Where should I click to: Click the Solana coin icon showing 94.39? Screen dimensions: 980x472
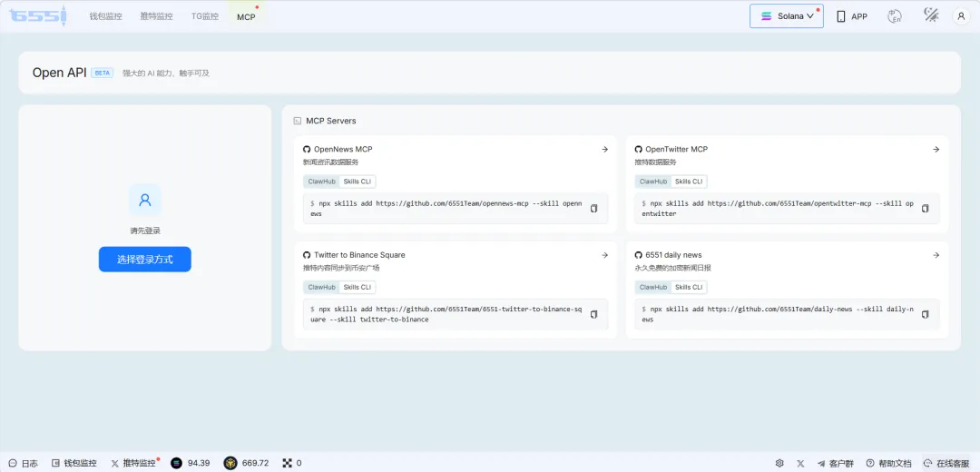coord(176,463)
